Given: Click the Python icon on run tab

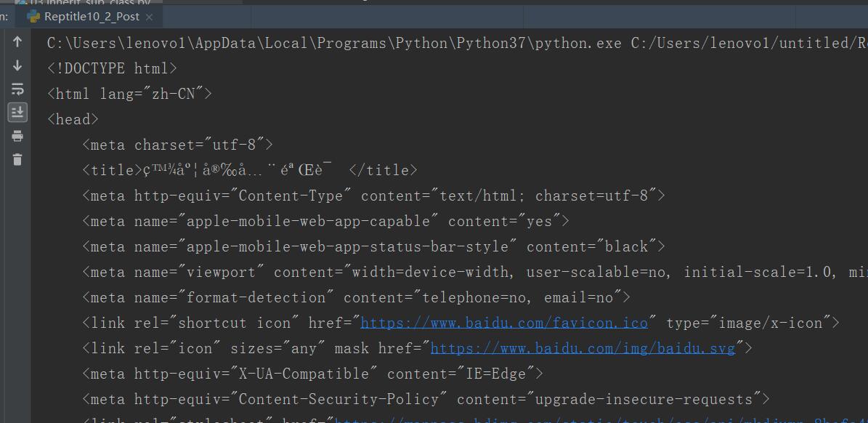Looking at the screenshot, I should [x=33, y=17].
